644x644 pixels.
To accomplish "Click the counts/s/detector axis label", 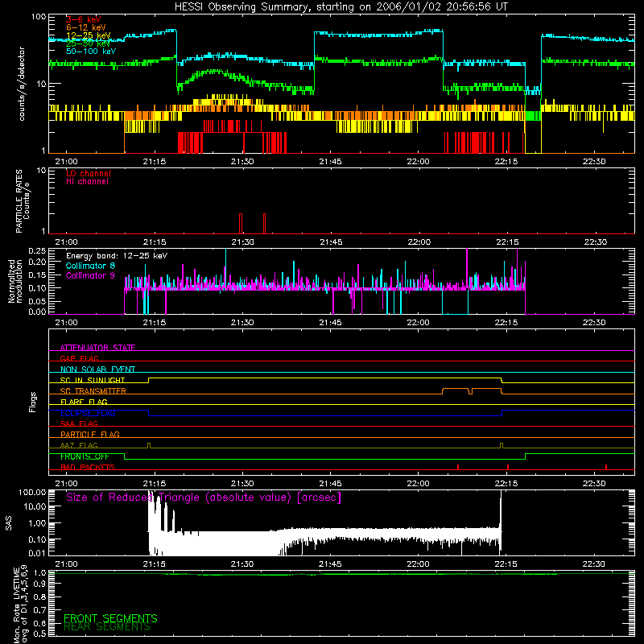I will coord(22,84).
